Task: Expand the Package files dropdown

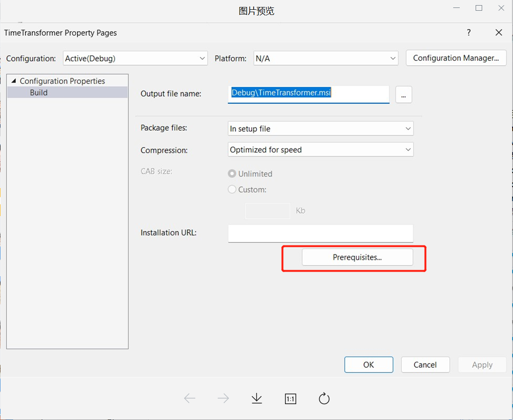Action: (320, 128)
